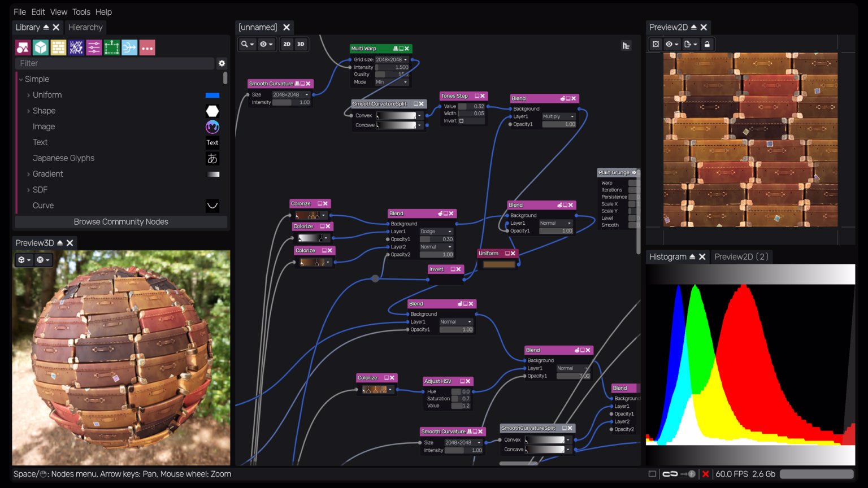Click the teal 3D cube library category icon
This screenshot has height=488, width=868.
click(41, 48)
